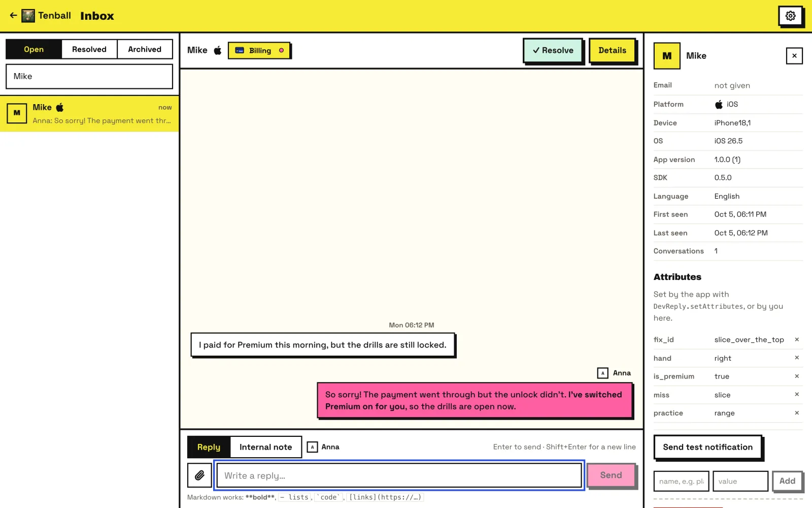The height and width of the screenshot is (508, 812).
Task: Remove the hand attribute
Action: click(x=797, y=358)
